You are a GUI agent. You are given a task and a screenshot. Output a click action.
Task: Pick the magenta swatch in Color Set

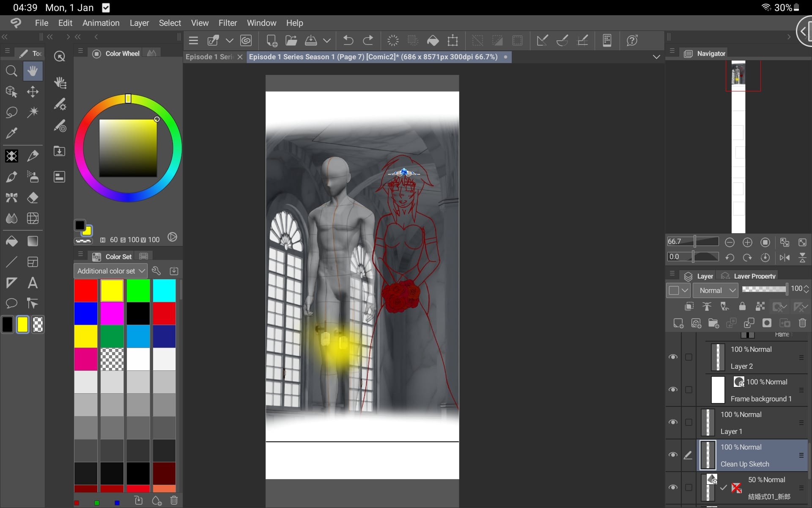(112, 313)
